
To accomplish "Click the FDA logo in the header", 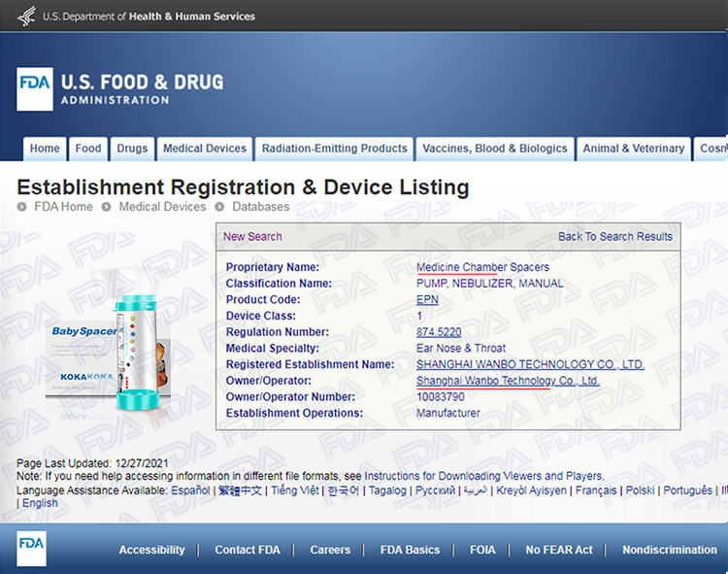I will coord(35,89).
